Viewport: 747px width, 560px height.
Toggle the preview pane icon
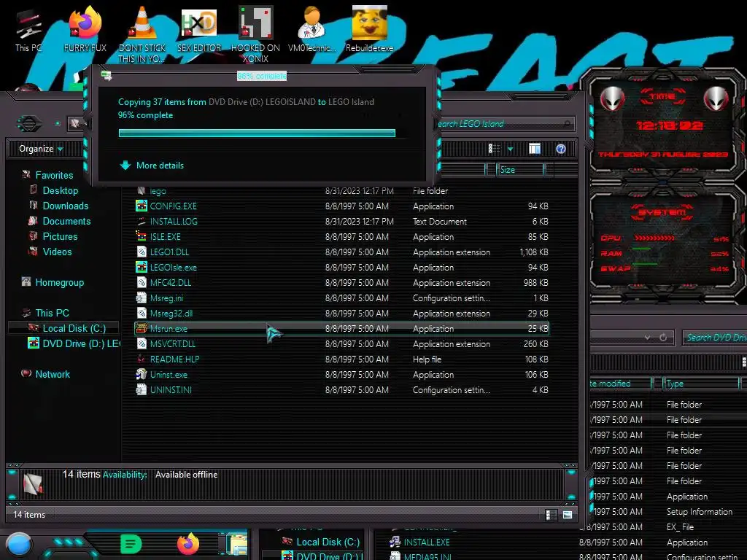(535, 149)
